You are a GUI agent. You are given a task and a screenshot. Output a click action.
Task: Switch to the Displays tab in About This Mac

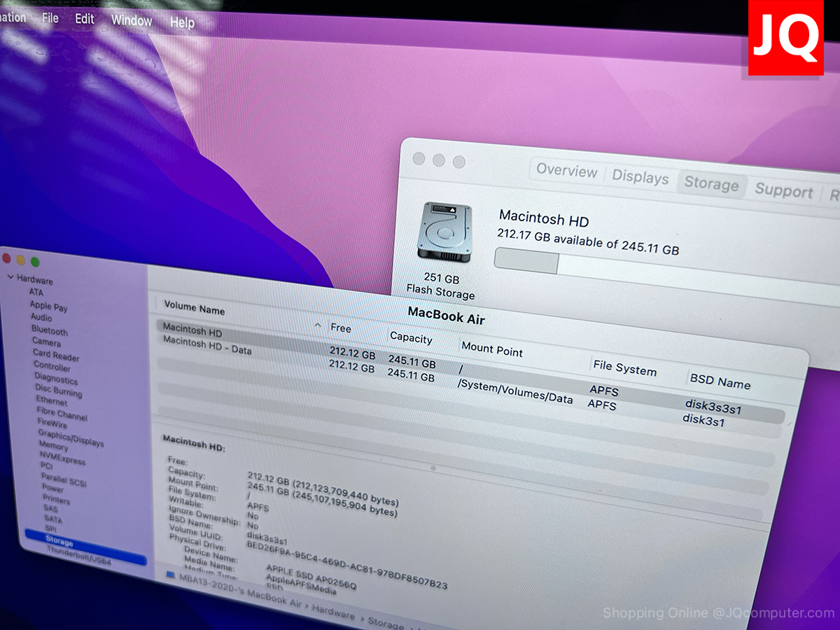pyautogui.click(x=640, y=177)
